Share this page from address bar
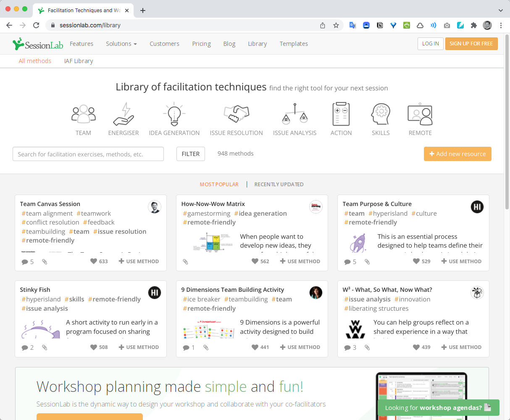510x420 pixels. pos(323,25)
